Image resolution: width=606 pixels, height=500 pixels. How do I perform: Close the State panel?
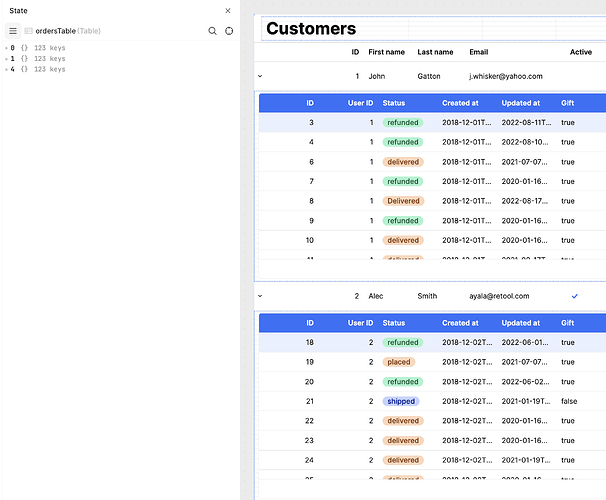(x=228, y=11)
